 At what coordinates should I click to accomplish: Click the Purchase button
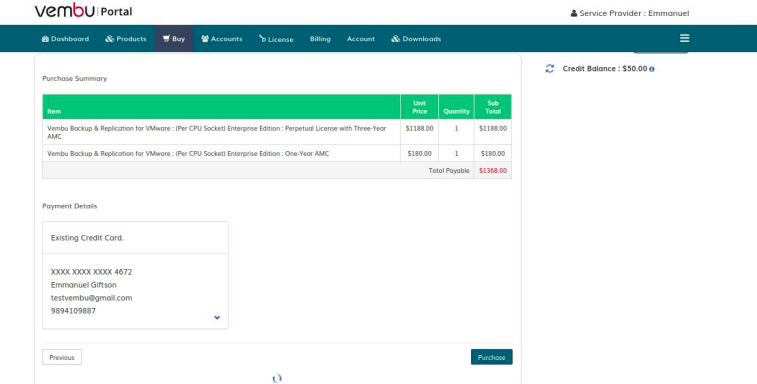[x=491, y=357]
